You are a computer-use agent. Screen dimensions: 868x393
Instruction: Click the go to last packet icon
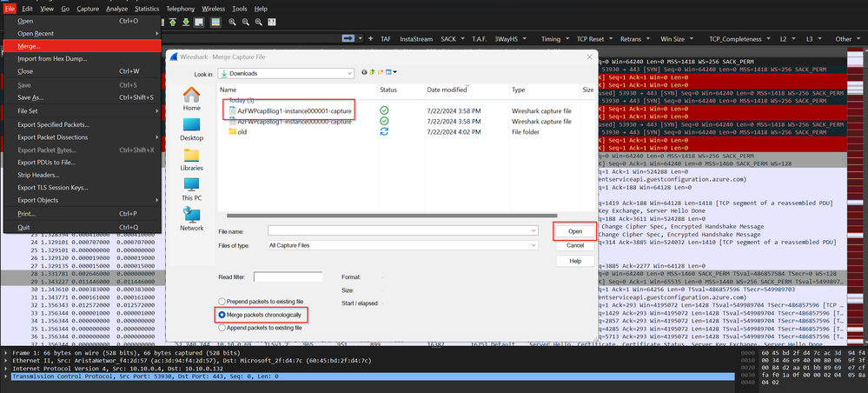click(x=185, y=23)
